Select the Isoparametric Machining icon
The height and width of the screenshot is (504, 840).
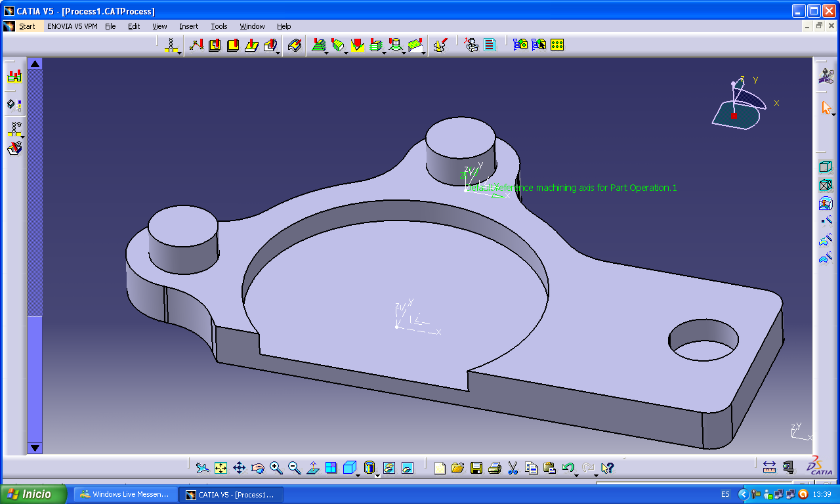click(x=414, y=45)
